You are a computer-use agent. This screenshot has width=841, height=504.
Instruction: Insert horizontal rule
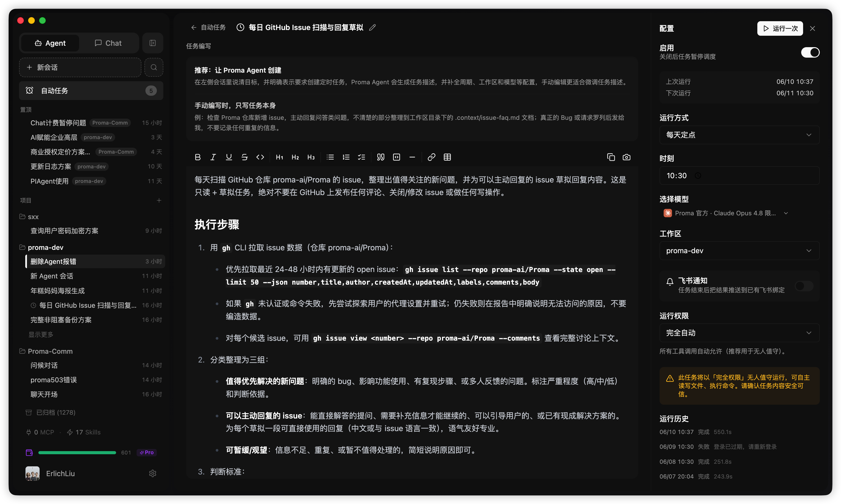point(412,157)
